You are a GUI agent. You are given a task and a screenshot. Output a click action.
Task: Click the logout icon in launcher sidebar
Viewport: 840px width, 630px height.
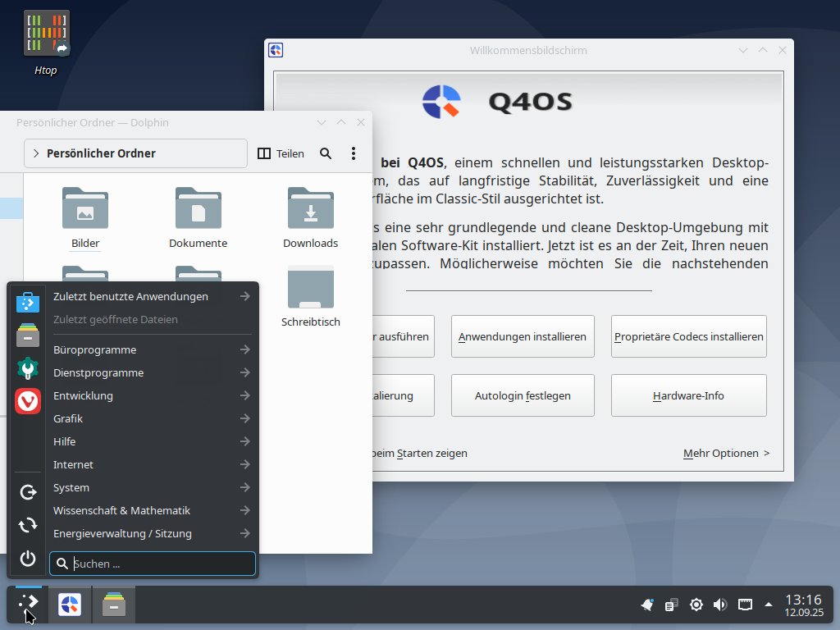click(28, 492)
